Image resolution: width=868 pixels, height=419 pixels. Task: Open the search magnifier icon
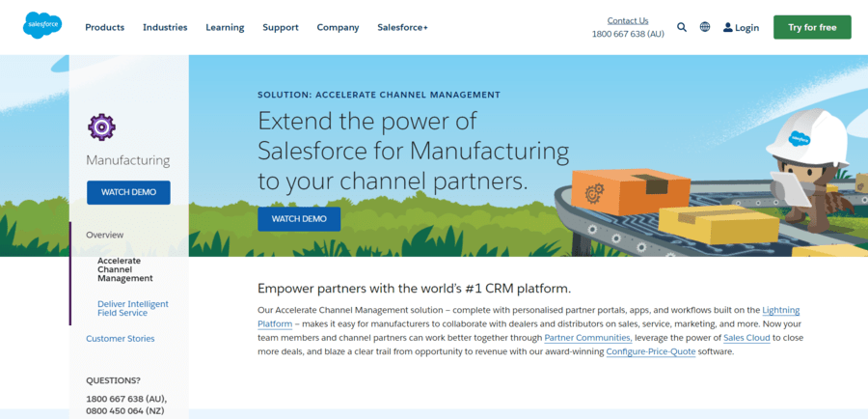(682, 27)
